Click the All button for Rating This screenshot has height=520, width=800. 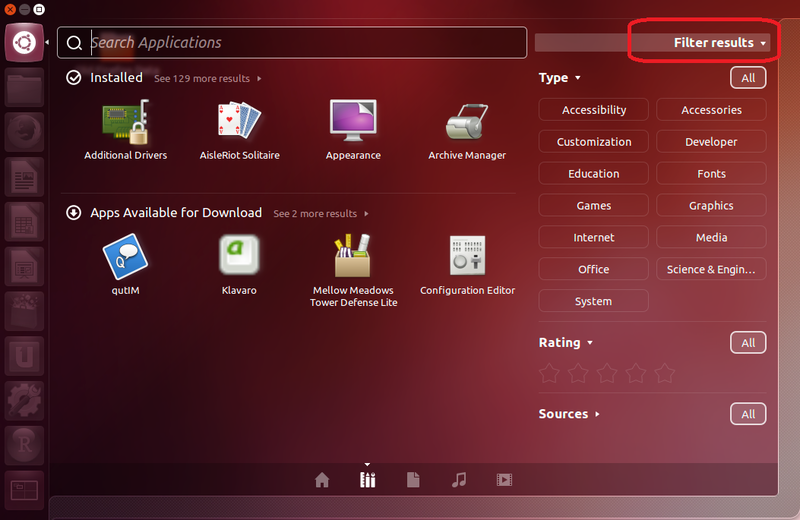click(x=748, y=343)
